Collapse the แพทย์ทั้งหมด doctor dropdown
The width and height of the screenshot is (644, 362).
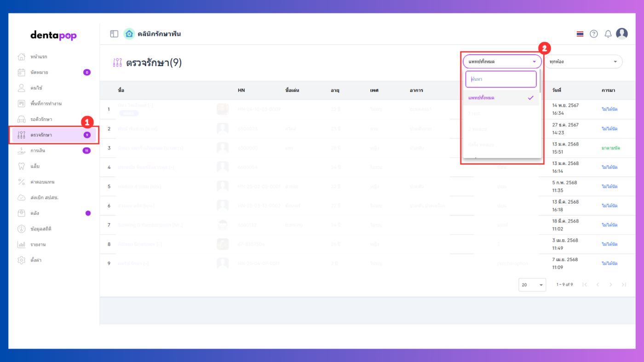pyautogui.click(x=502, y=62)
